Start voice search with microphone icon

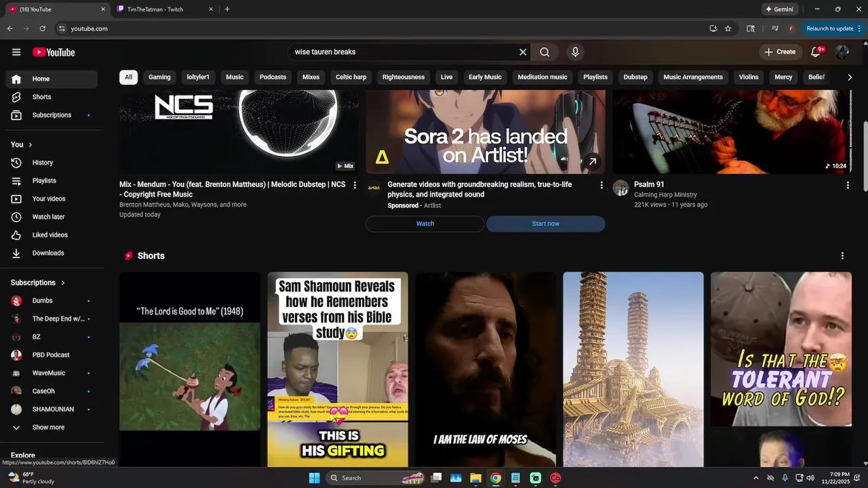(x=575, y=52)
